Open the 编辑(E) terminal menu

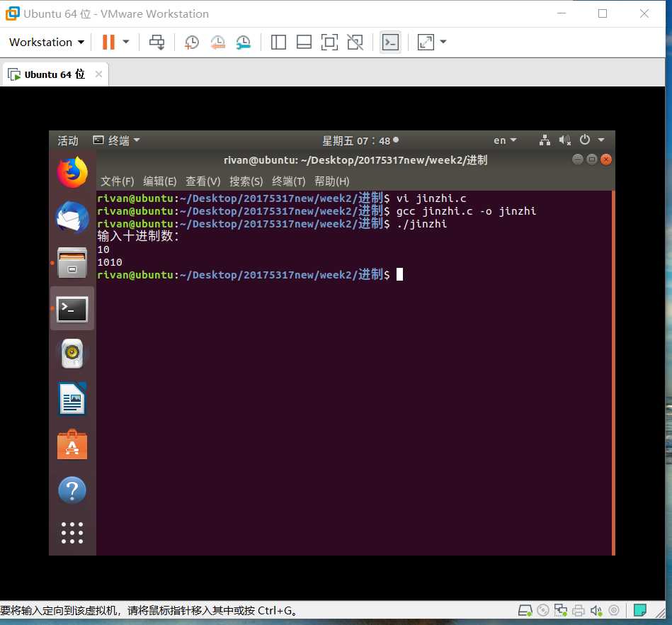(x=160, y=181)
